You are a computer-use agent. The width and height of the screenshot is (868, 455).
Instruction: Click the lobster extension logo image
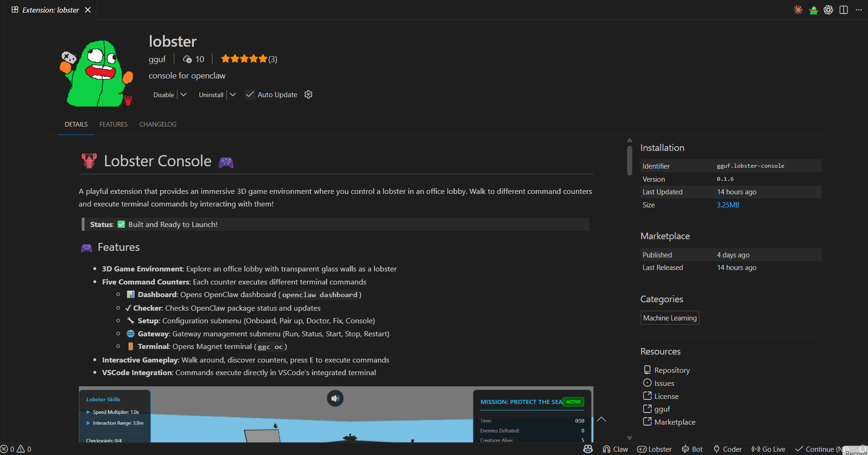(x=96, y=73)
